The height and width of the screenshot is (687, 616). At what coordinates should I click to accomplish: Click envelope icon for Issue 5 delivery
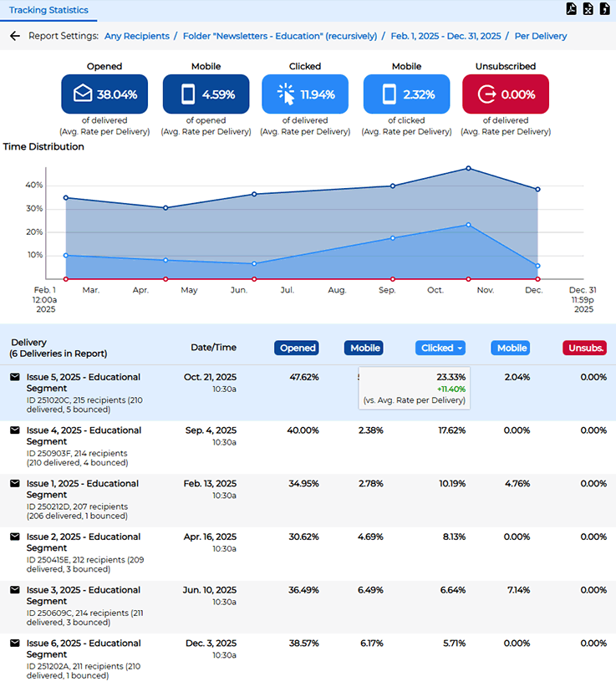tap(14, 377)
